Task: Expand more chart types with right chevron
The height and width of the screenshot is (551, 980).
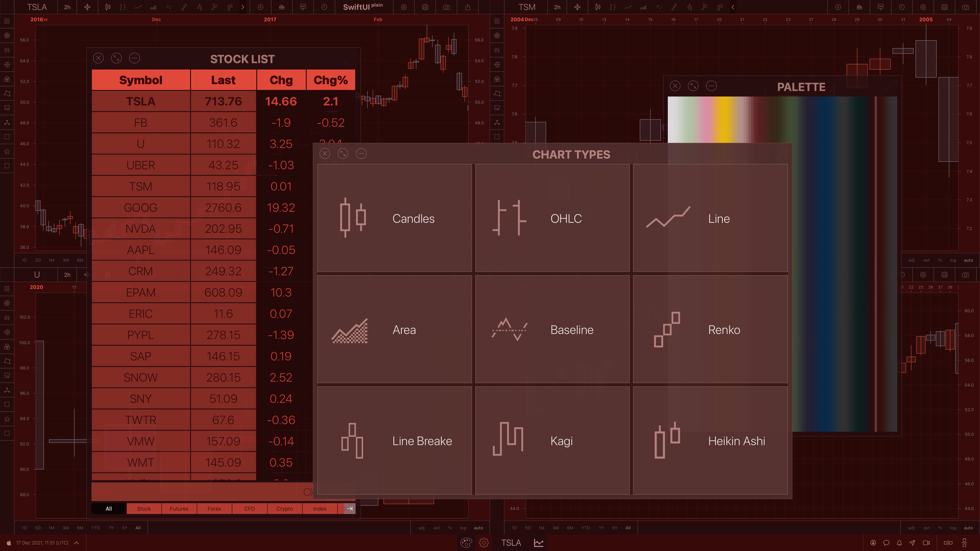Action: 243,7
